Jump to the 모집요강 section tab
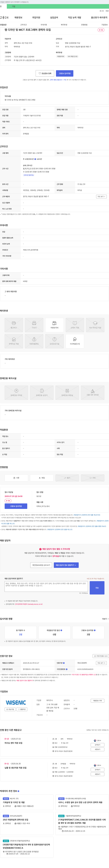The image size is (109, 868). (x=3, y=25)
